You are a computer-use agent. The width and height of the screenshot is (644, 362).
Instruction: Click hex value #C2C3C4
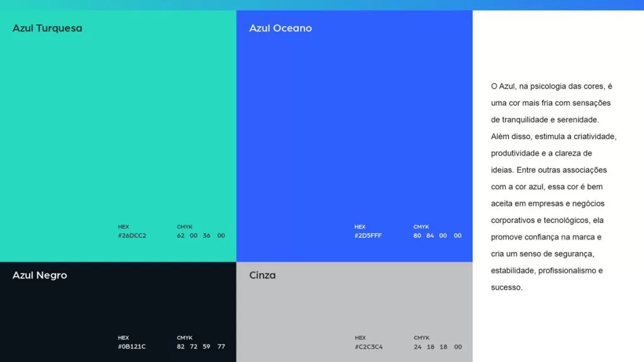click(369, 347)
